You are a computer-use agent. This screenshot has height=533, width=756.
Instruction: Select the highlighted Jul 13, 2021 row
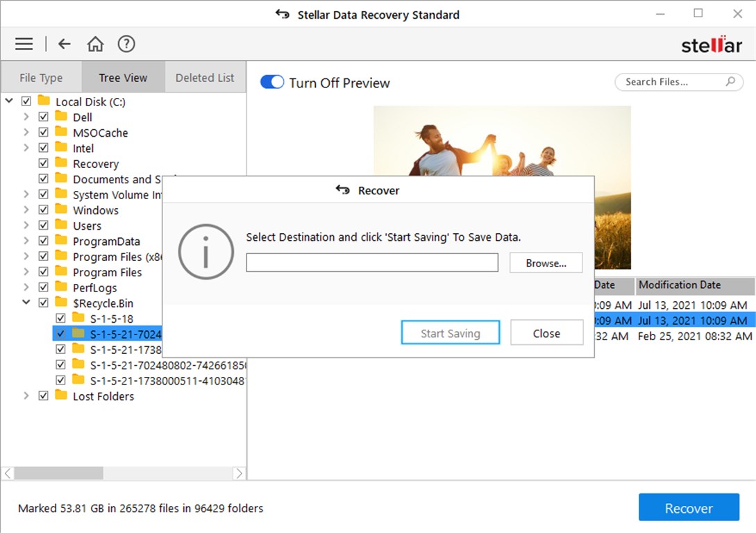(673, 321)
